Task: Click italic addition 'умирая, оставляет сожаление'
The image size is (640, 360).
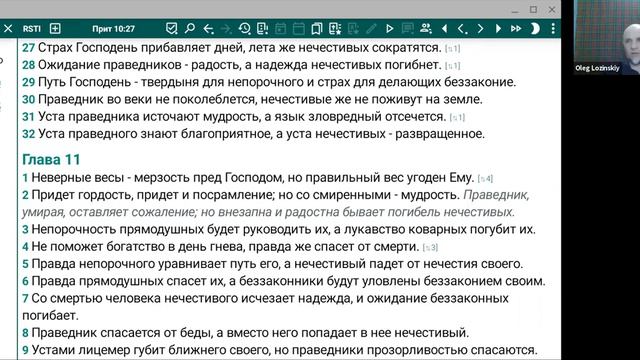Action: pos(110,212)
